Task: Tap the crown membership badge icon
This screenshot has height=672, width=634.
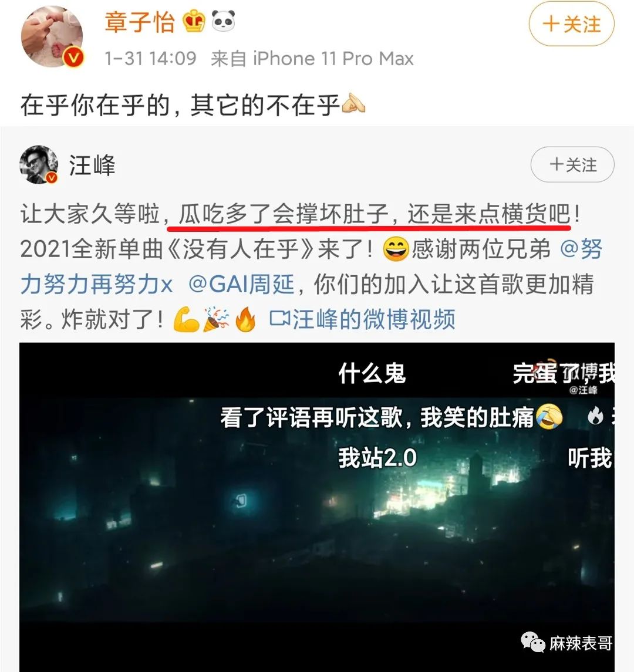Action: pyautogui.click(x=194, y=22)
